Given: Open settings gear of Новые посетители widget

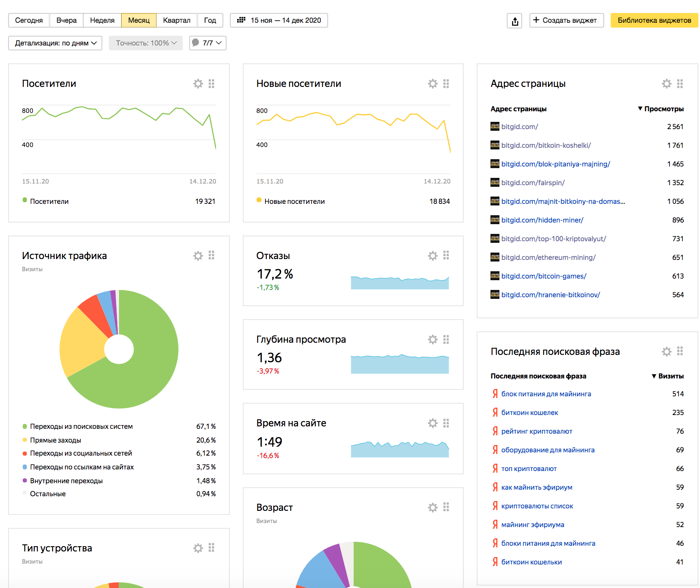Looking at the screenshot, I should [432, 84].
